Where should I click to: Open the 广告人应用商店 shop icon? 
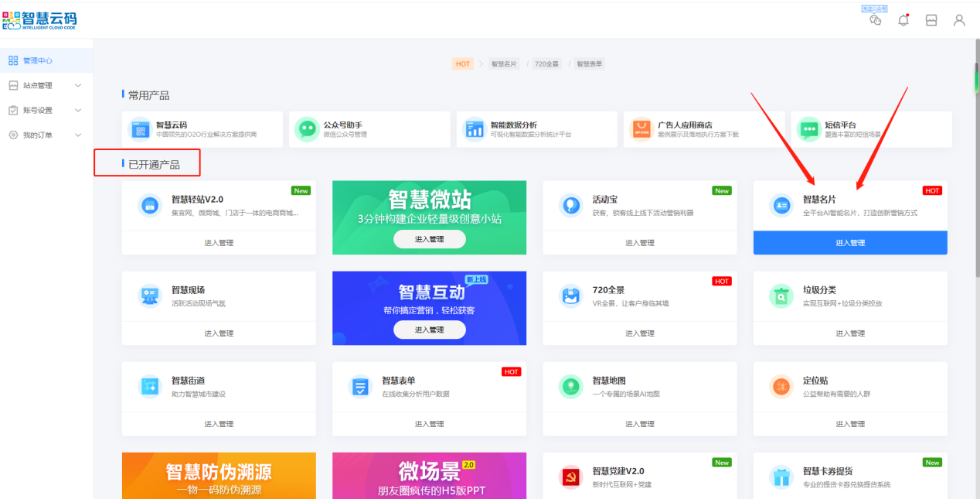click(x=641, y=129)
